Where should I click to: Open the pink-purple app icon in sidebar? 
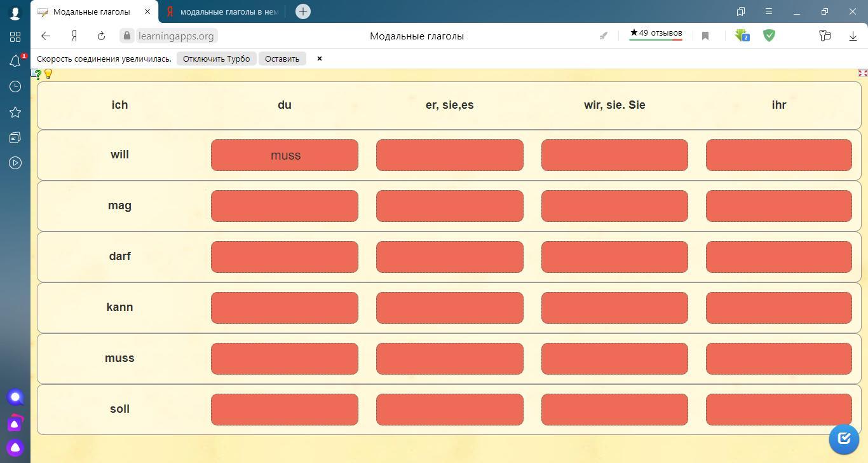point(15,423)
